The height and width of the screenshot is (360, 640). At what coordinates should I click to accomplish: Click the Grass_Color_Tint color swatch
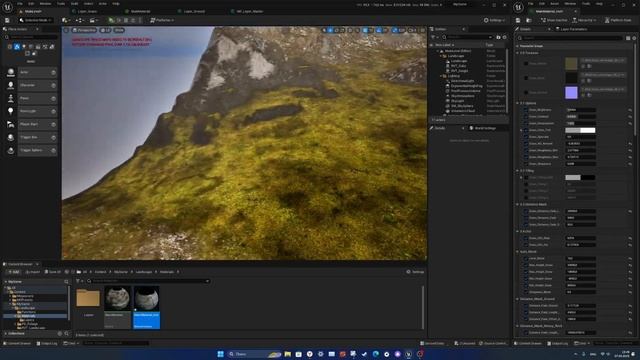pyautogui.click(x=580, y=130)
